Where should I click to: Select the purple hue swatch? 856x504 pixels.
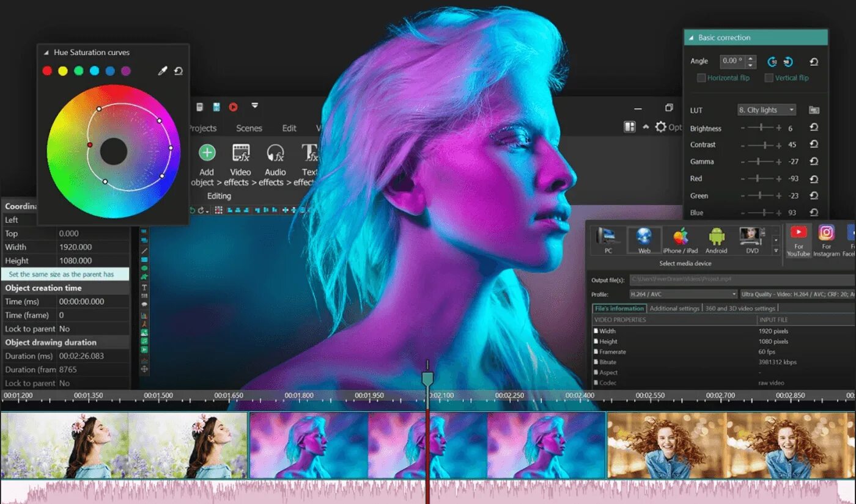point(126,71)
